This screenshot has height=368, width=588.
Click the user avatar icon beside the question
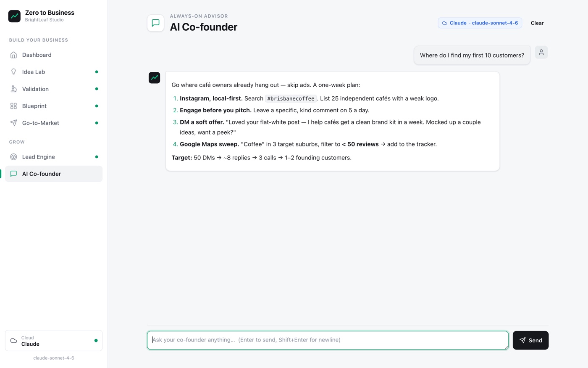pyautogui.click(x=541, y=53)
